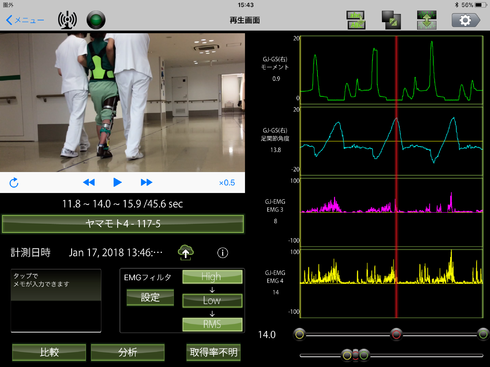The image size is (490, 367).
Task: Tap the right handle on the lower range slider
Action: click(x=364, y=355)
